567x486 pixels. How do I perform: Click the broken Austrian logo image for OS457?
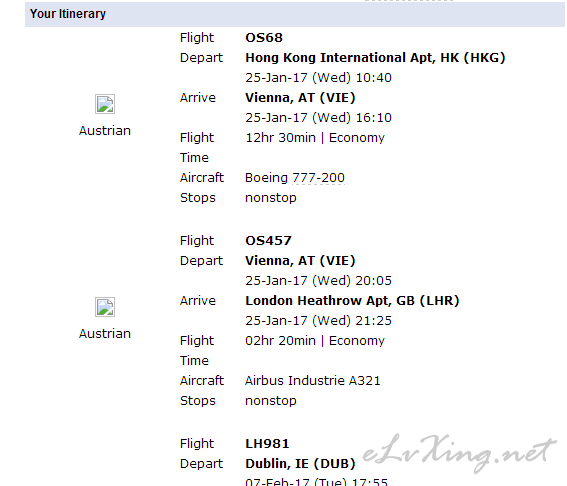coord(105,307)
